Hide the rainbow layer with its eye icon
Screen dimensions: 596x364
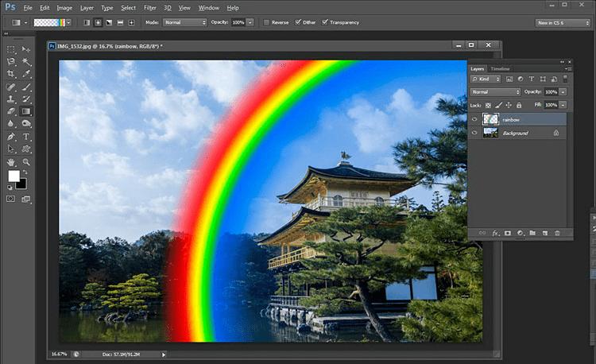474,119
